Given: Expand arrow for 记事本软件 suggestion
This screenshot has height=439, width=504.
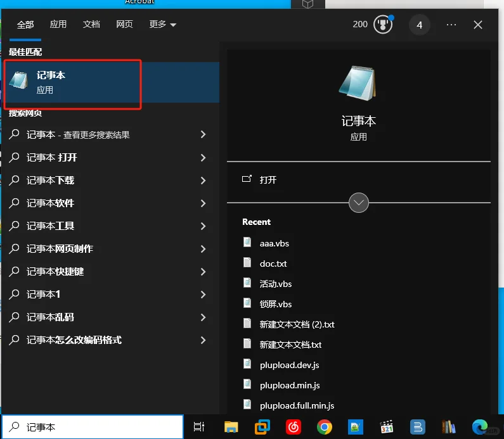Looking at the screenshot, I should click(203, 203).
